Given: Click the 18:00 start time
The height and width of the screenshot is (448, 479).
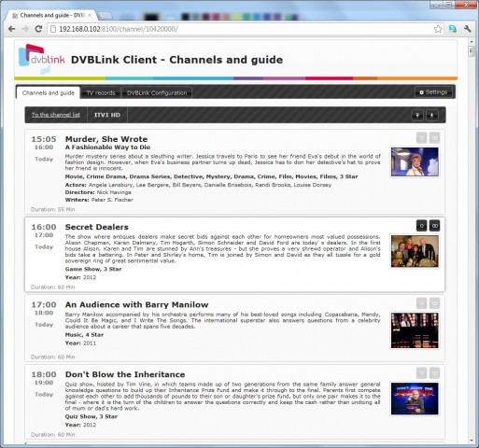Looking at the screenshot, I should pyautogui.click(x=44, y=374).
